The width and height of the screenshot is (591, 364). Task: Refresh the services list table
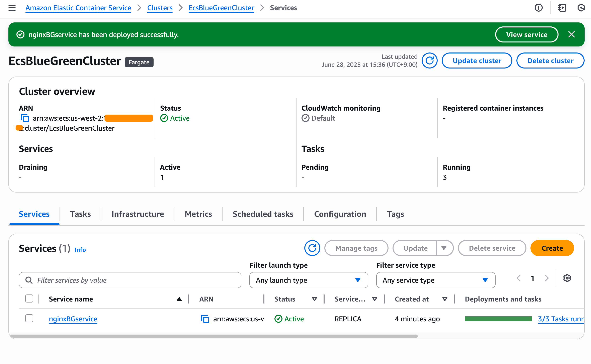[x=312, y=248]
